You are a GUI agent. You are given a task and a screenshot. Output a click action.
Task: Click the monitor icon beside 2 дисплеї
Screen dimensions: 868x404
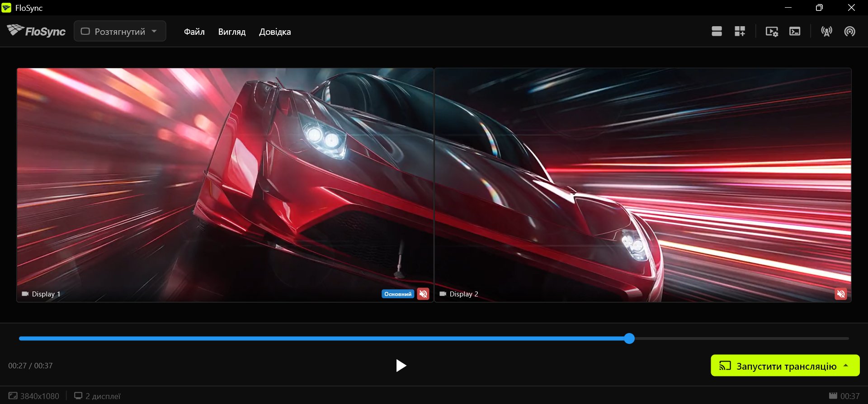(x=78, y=396)
